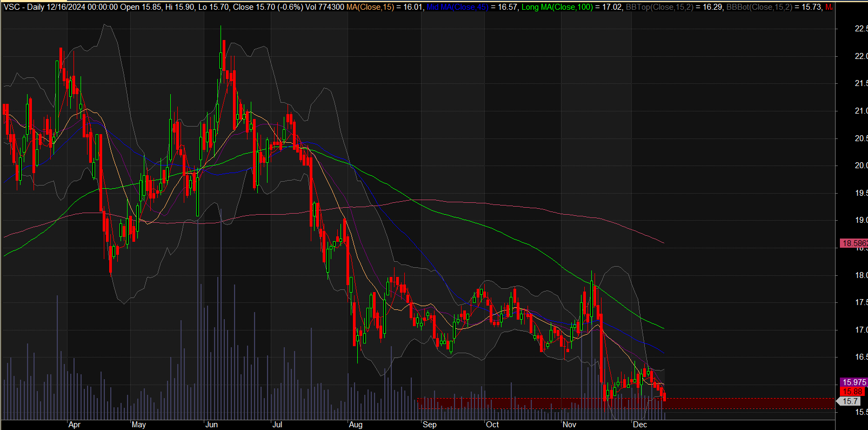Select the 'BBBot(Close,15,2) = 15.73' label
This screenshot has height=430, width=868.
774,7
